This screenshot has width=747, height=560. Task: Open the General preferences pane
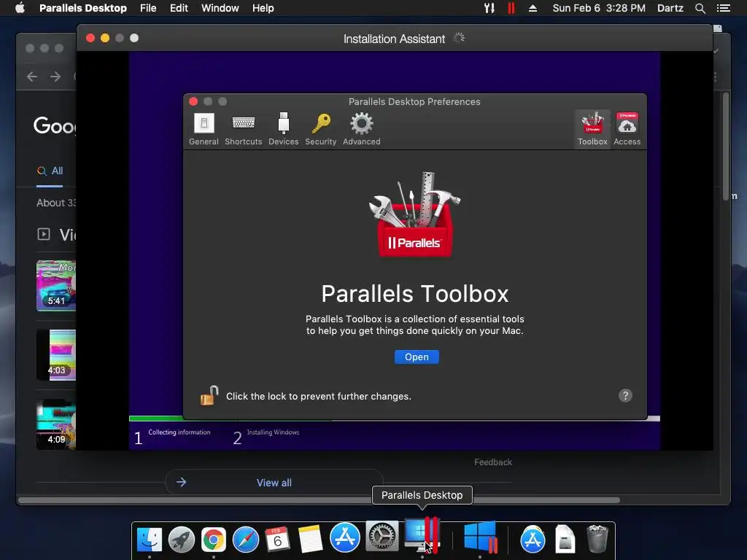(204, 128)
